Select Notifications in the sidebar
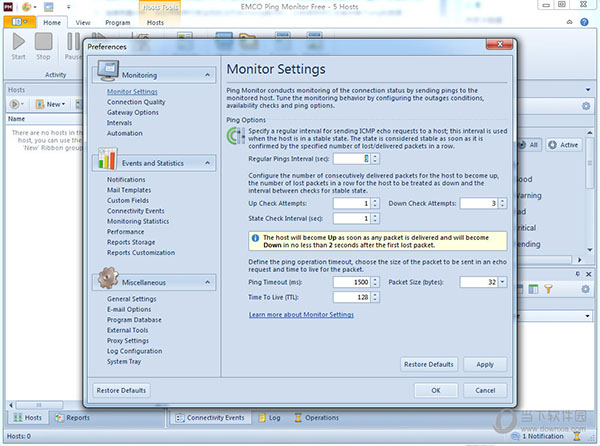 tap(126, 179)
